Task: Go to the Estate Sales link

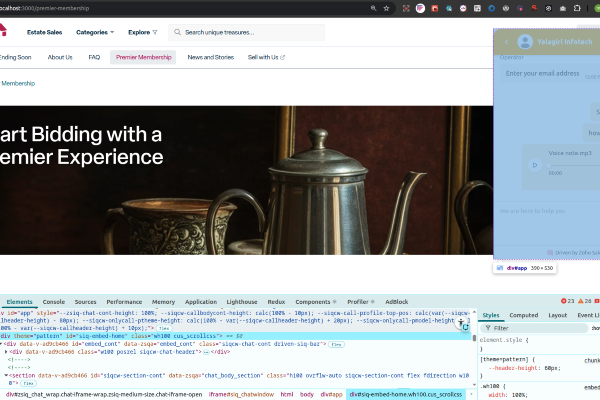Action: (x=44, y=32)
